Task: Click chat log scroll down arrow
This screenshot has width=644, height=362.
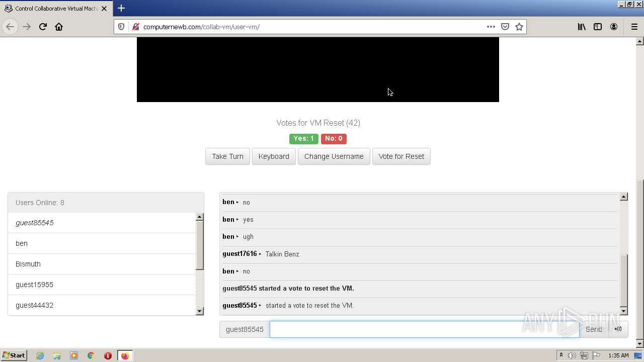Action: click(x=624, y=311)
